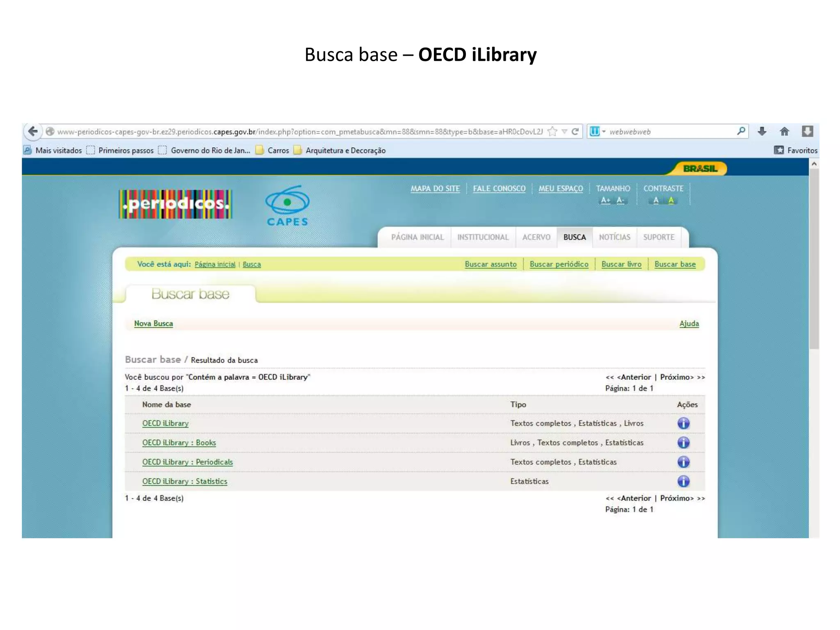
Task: Switch to ACERVO tab
Action: click(536, 237)
